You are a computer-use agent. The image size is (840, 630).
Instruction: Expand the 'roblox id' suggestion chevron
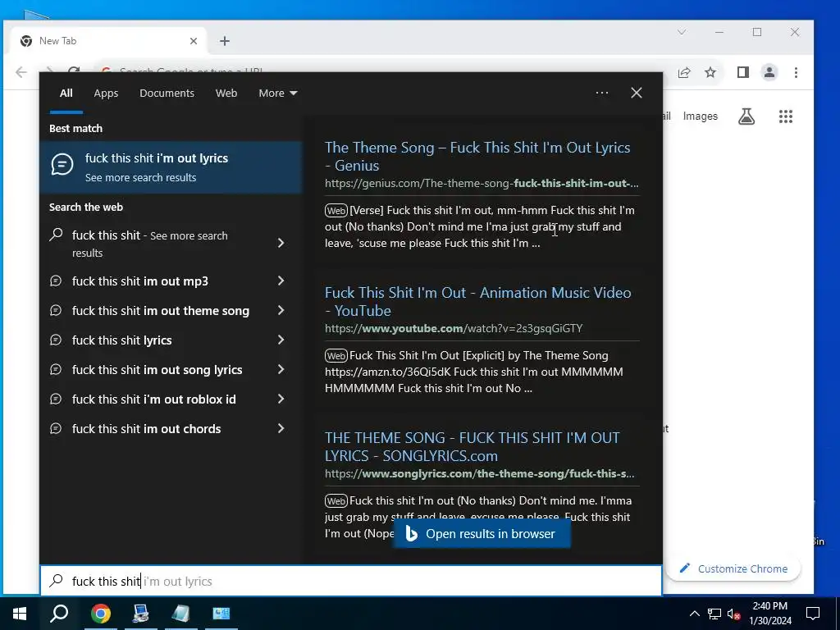281,399
